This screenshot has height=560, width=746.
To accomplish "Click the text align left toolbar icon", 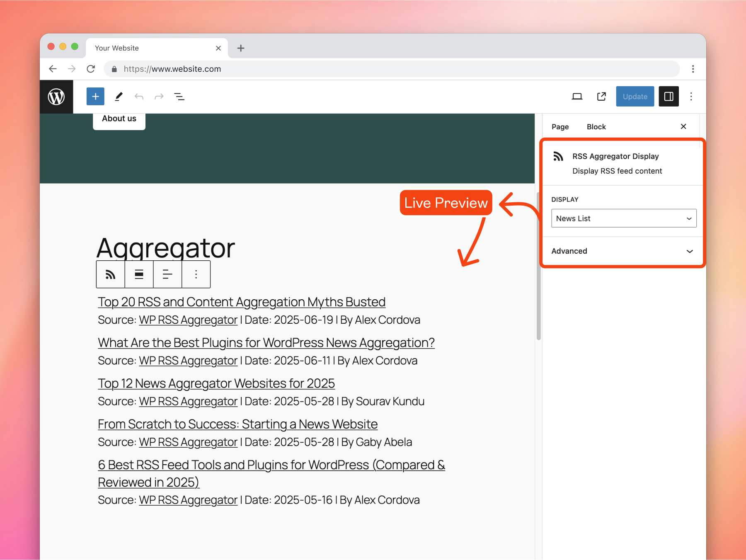I will [x=167, y=274].
